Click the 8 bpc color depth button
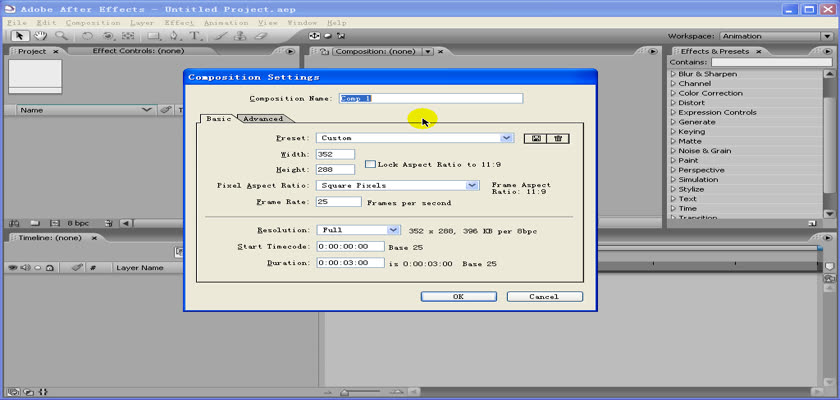This screenshot has height=400, width=840. click(78, 223)
